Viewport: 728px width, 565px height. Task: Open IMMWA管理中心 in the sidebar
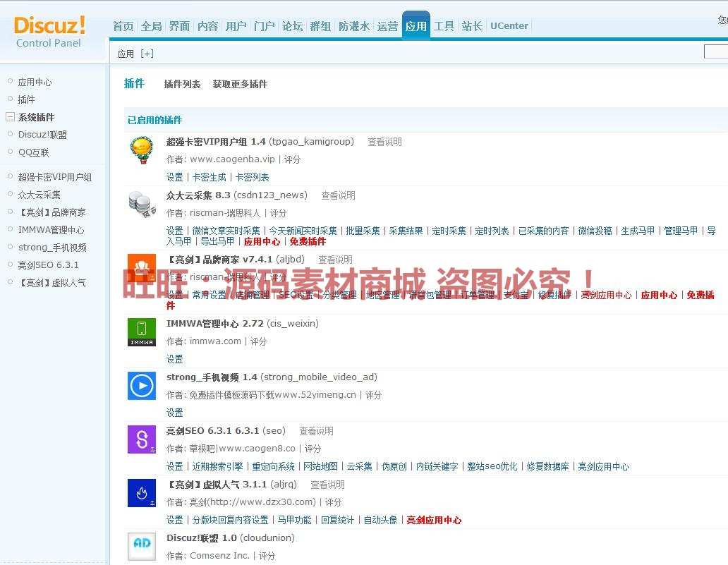pos(51,230)
